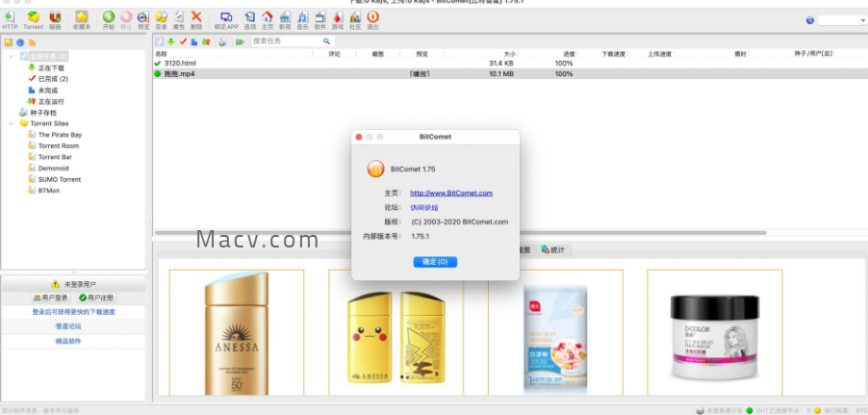Click the orange RSS feed icon
The image size is (868, 415).
[32, 42]
